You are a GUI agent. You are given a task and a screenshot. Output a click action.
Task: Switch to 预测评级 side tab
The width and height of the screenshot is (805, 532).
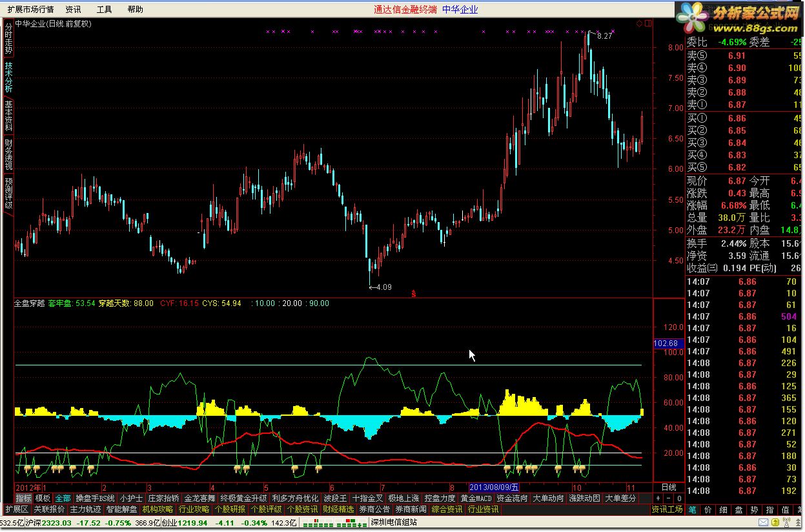pyautogui.click(x=8, y=192)
